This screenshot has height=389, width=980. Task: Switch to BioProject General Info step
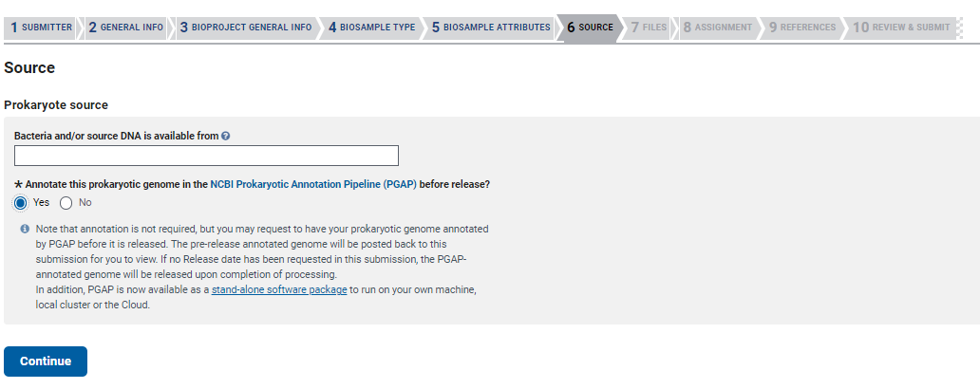click(246, 28)
